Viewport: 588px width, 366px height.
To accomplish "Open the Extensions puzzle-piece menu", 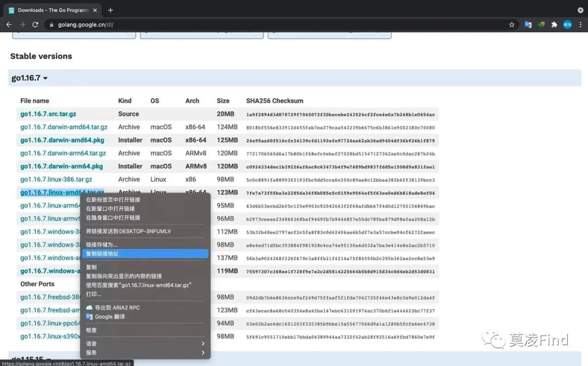I will pyautogui.click(x=554, y=25).
